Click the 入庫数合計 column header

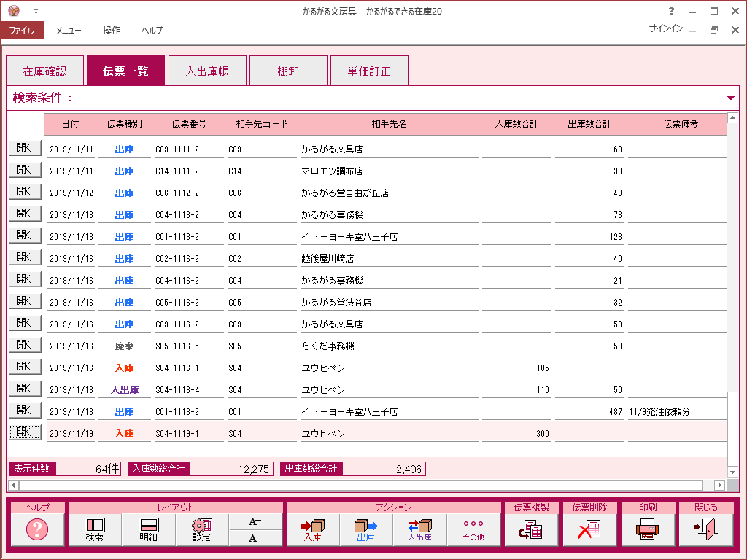pos(516,124)
